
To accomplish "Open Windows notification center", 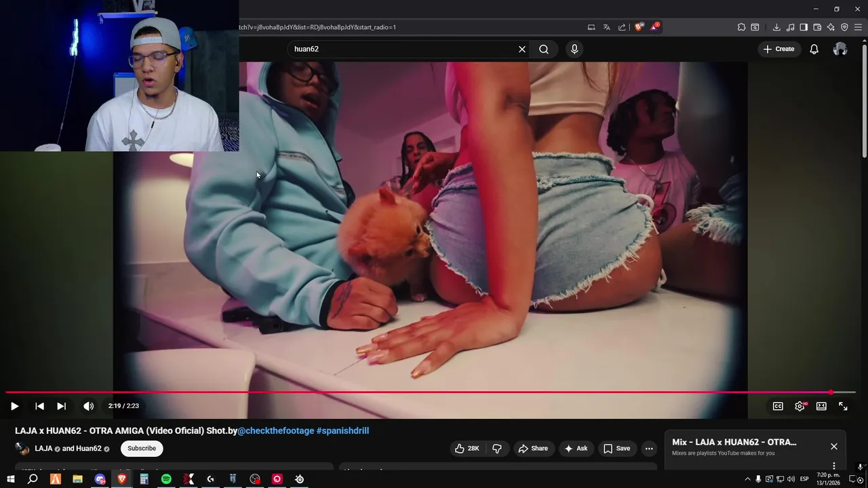I will click(x=854, y=479).
